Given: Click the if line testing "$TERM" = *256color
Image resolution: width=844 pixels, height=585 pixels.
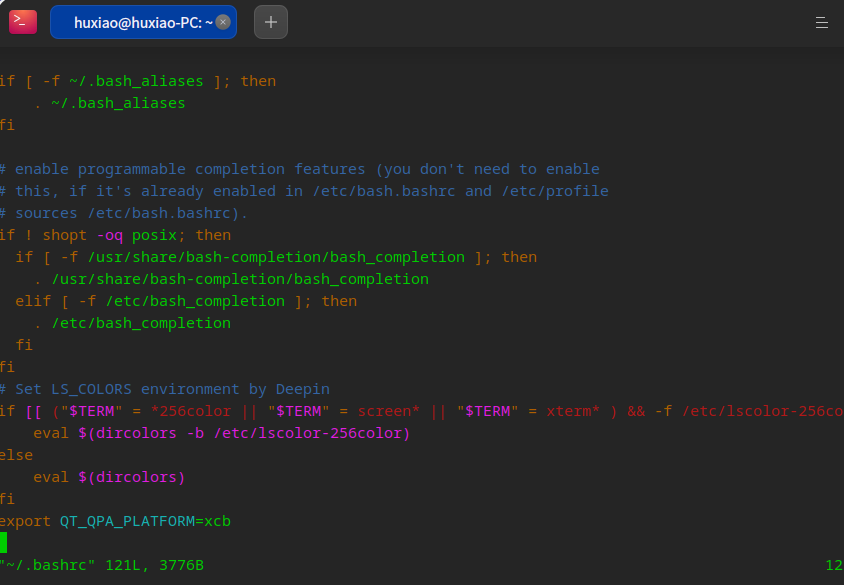Looking at the screenshot, I should pyautogui.click(x=422, y=411).
